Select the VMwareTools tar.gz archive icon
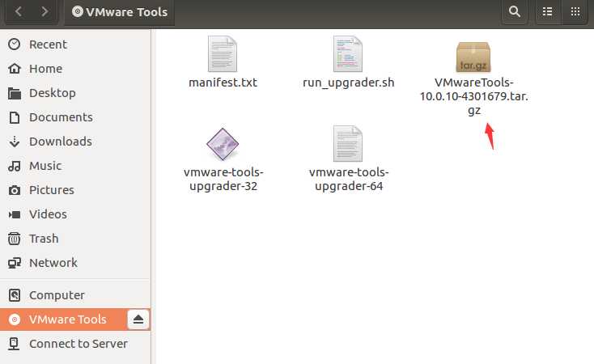594x364 pixels. tap(473, 57)
